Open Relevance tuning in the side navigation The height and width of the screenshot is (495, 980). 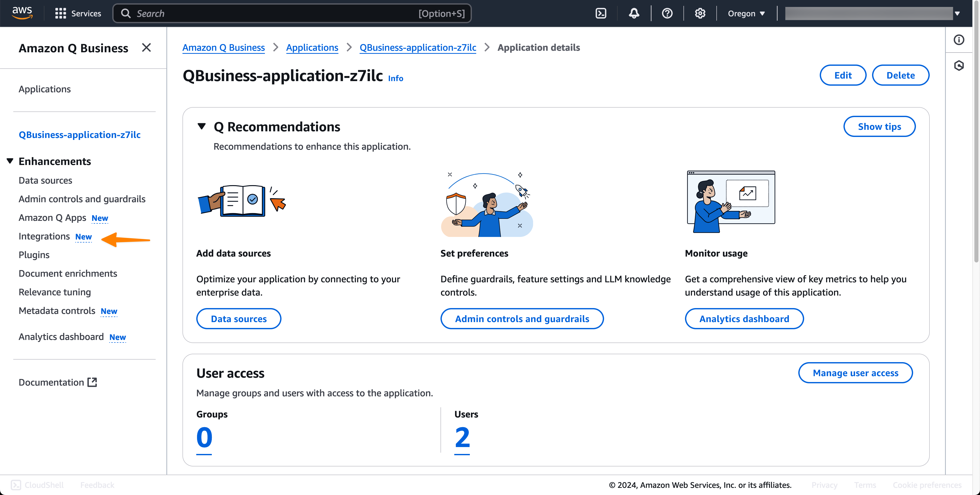click(55, 292)
